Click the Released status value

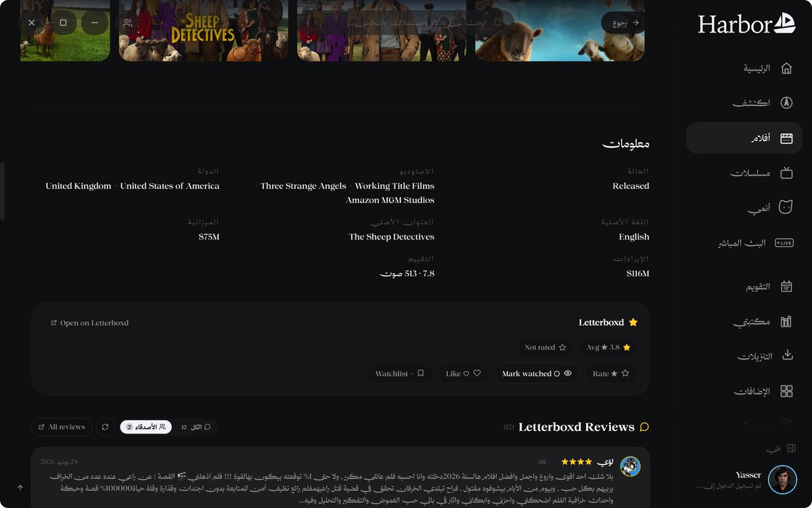click(631, 186)
